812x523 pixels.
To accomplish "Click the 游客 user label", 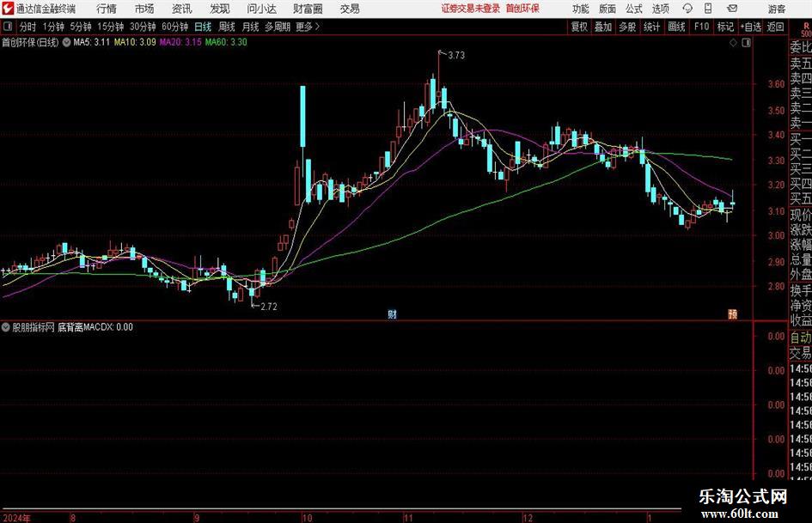I will tap(776, 9).
